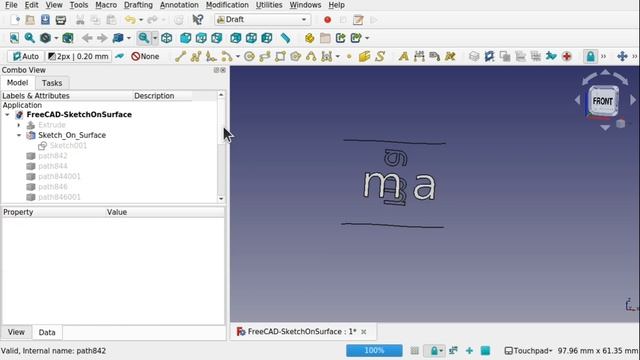Screen dimensions: 640x360
Task: Open the Annotation menu
Action: (179, 5)
